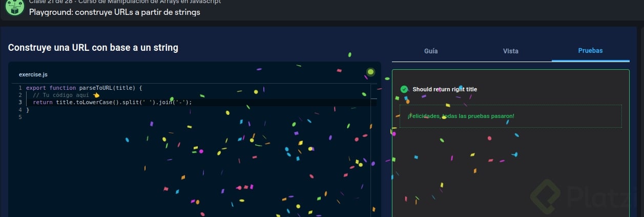Click the 'Should return right title' test result
The height and width of the screenshot is (217, 644).
click(x=445, y=89)
